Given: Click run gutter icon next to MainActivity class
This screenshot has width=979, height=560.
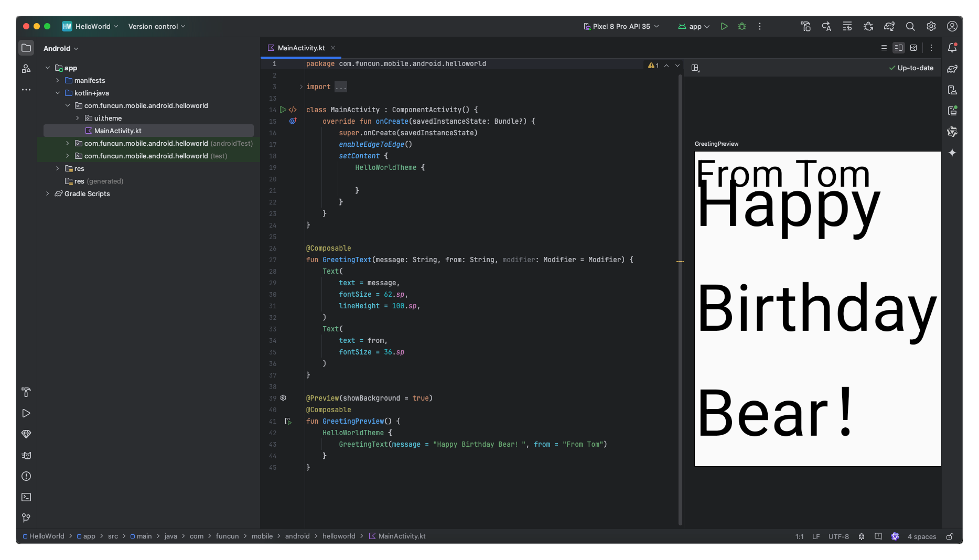Looking at the screenshot, I should [x=283, y=110].
